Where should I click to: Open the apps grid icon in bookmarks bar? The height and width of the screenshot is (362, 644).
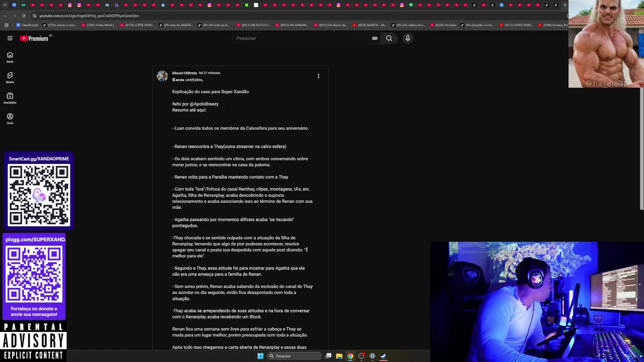coord(7,25)
